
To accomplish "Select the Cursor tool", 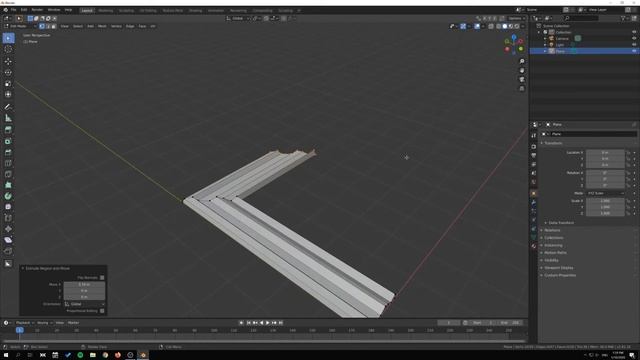I will [8, 49].
